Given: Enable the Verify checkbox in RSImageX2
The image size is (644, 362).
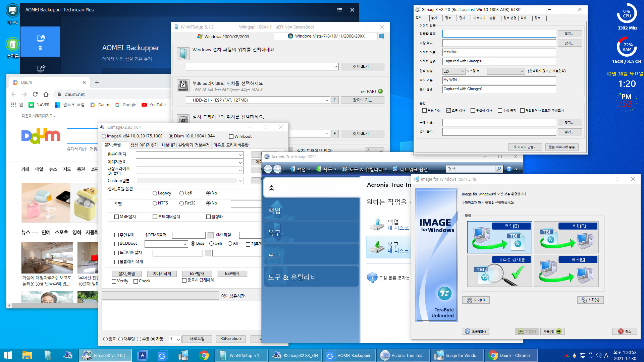Looking at the screenshot, I should (x=113, y=281).
